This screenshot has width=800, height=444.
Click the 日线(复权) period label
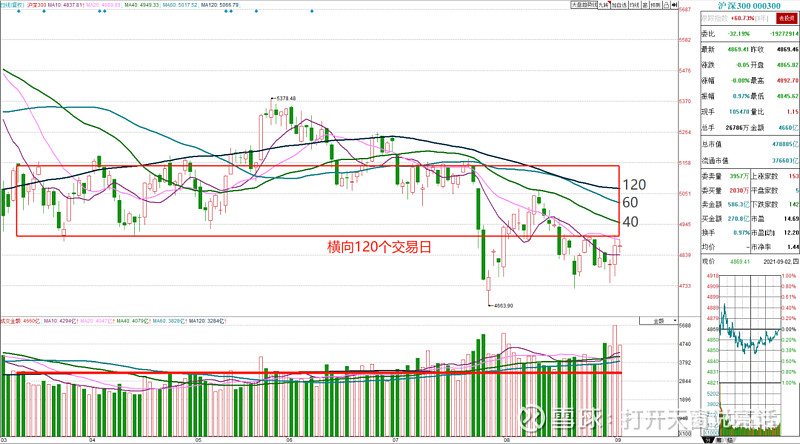point(12,5)
